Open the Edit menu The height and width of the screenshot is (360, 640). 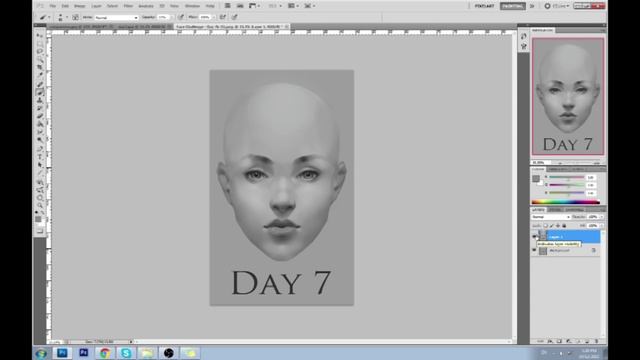65,6
